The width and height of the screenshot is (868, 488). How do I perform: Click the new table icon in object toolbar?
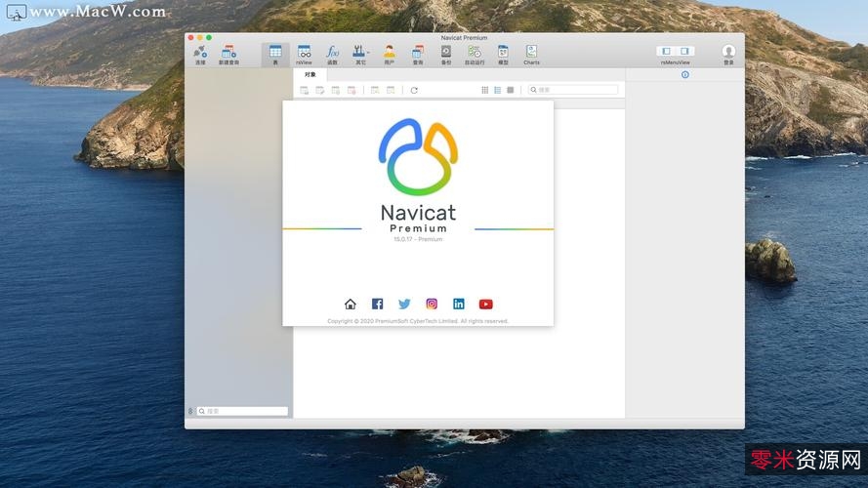click(x=336, y=90)
